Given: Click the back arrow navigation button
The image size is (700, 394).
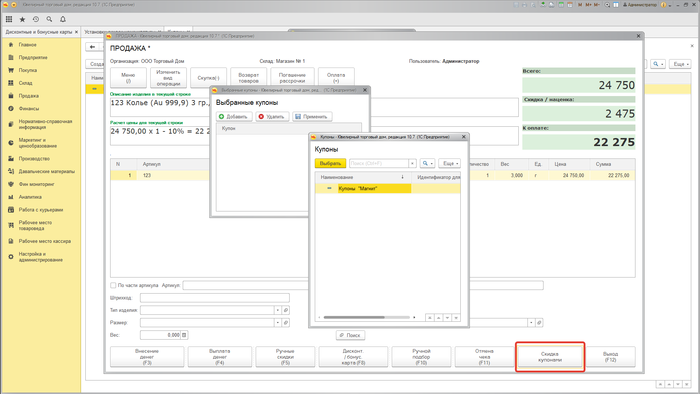Looking at the screenshot, I should [x=92, y=47].
